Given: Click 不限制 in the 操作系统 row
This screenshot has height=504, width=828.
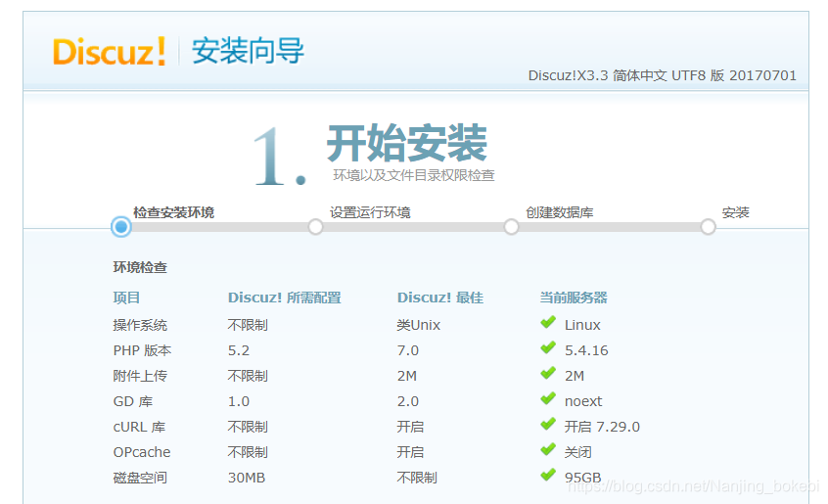Looking at the screenshot, I should coord(248,325).
